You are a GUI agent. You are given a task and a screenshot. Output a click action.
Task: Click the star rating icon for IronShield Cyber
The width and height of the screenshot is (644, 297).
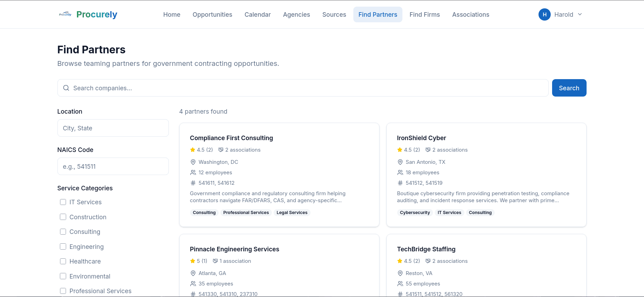pos(400,150)
